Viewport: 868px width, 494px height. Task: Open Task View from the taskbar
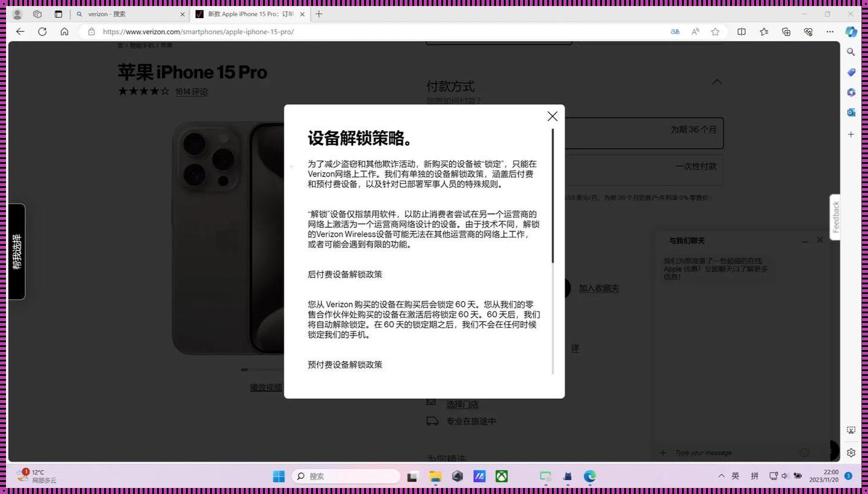412,477
